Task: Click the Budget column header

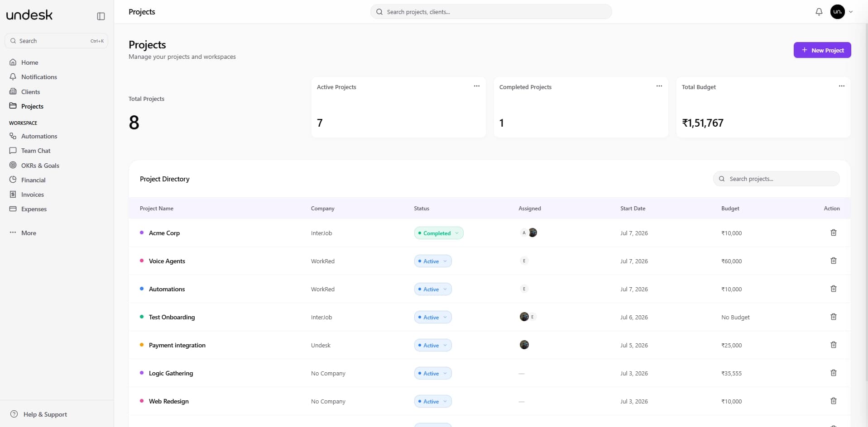Action: click(x=730, y=209)
